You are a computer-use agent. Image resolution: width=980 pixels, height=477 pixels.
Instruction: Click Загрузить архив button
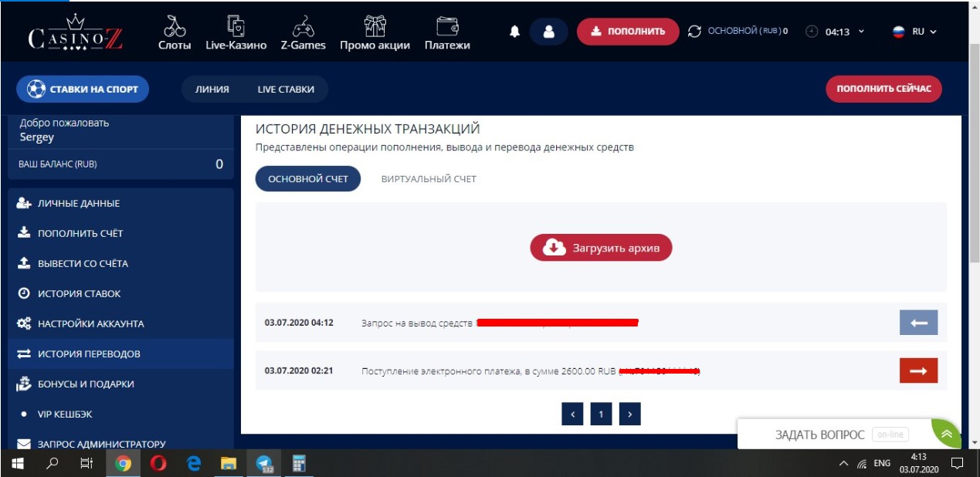point(601,247)
